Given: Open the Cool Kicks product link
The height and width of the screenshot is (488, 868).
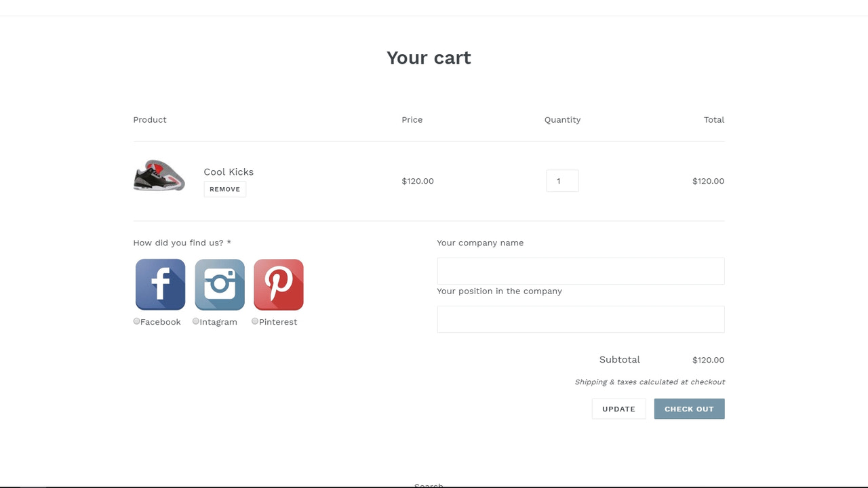Looking at the screenshot, I should tap(229, 171).
